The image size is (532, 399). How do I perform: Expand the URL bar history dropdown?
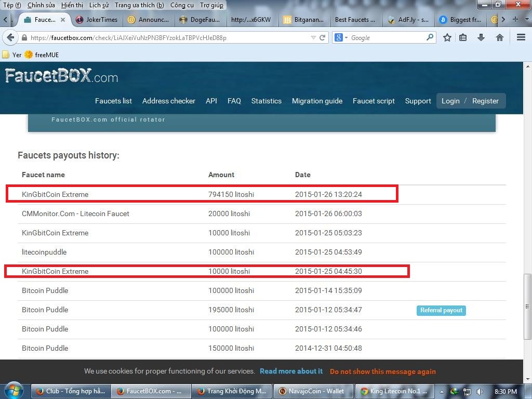tap(313, 37)
